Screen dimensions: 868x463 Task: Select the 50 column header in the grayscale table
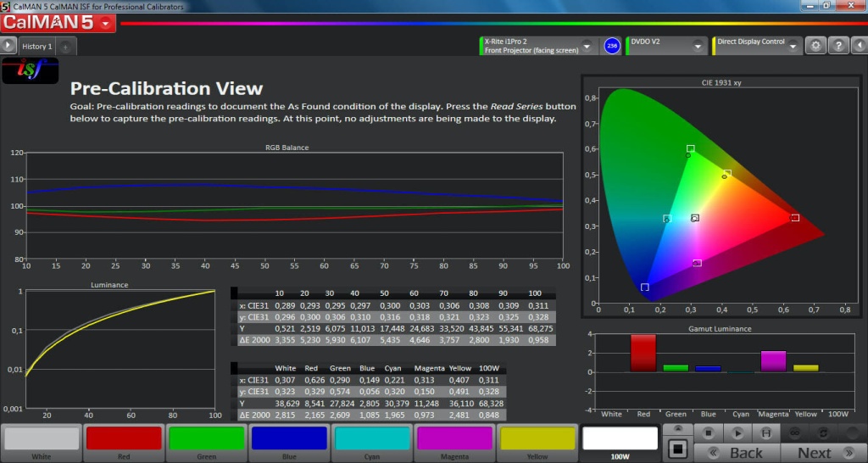pyautogui.click(x=384, y=293)
